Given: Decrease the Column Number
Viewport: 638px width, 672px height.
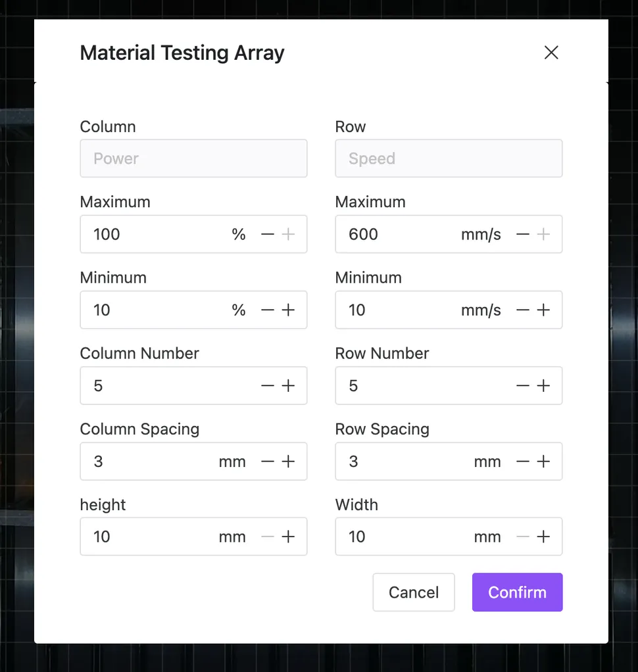Looking at the screenshot, I should point(268,386).
